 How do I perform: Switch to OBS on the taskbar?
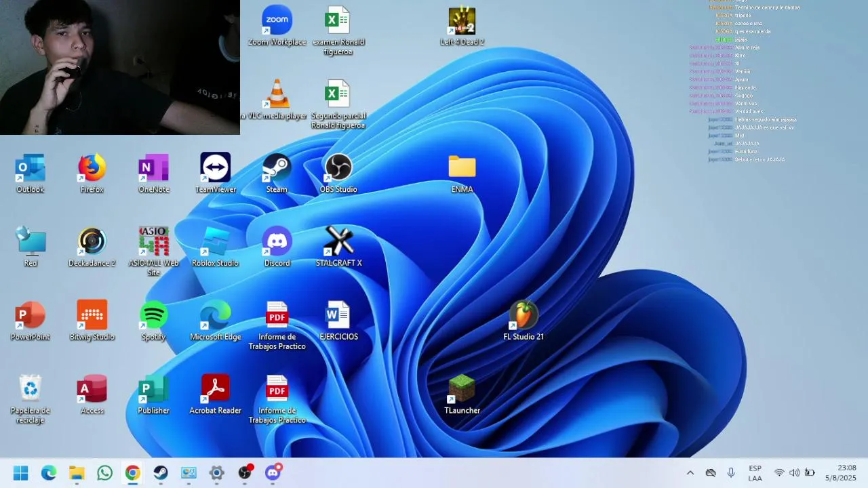coord(245,473)
